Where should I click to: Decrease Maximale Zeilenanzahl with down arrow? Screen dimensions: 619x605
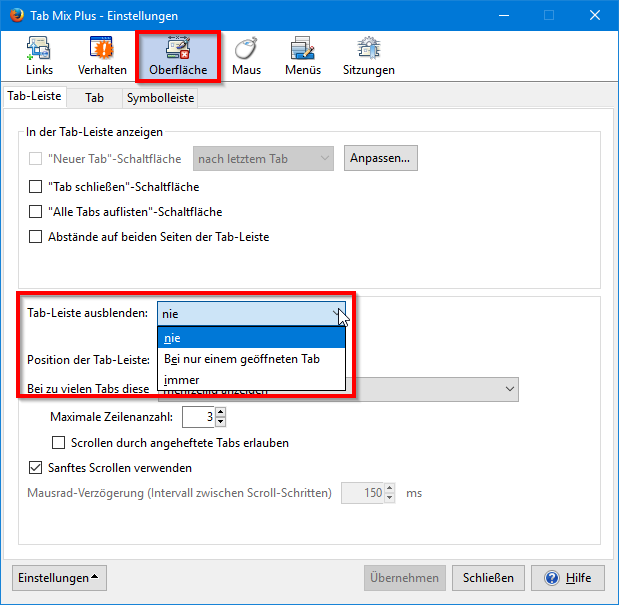coord(220,422)
